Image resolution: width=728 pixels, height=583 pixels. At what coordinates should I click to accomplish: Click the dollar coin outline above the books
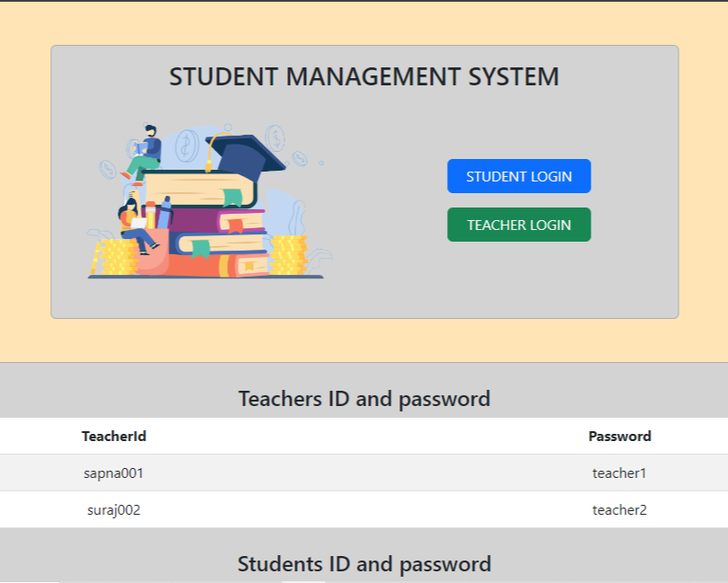coord(188,144)
